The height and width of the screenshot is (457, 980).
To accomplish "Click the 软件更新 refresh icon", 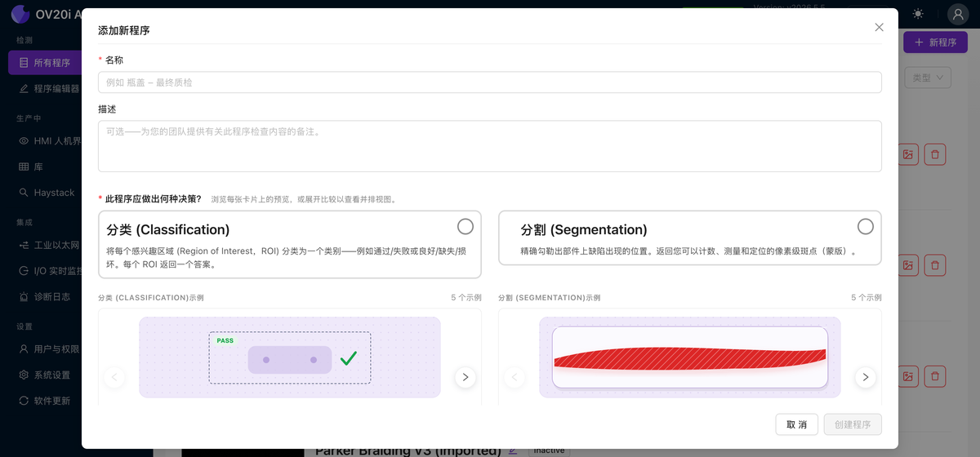I will (x=24, y=401).
